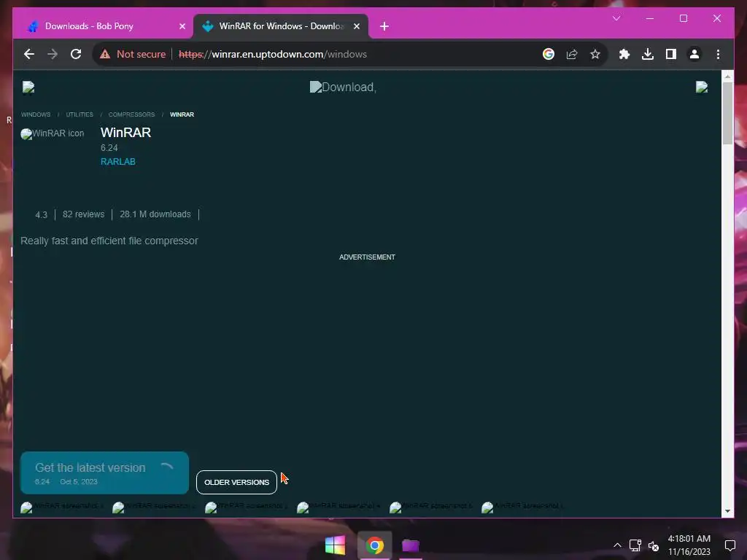Bookmark this page with star icon
The width and height of the screenshot is (747, 560).
pyautogui.click(x=595, y=54)
